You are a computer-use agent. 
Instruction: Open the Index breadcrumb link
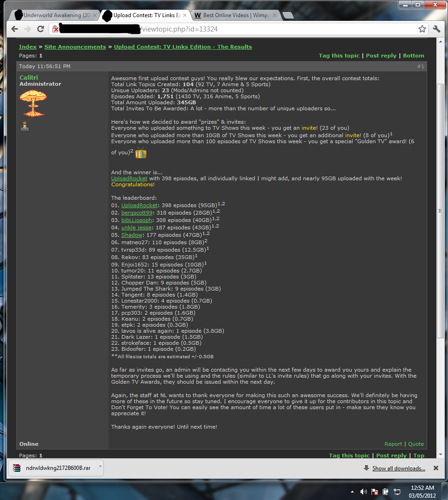tap(28, 47)
